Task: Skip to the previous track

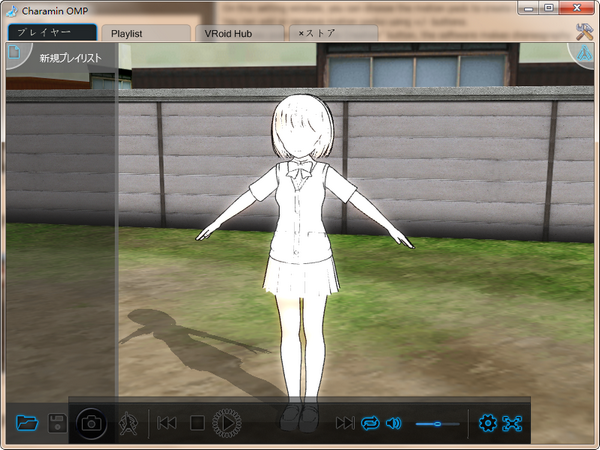Action: (167, 423)
